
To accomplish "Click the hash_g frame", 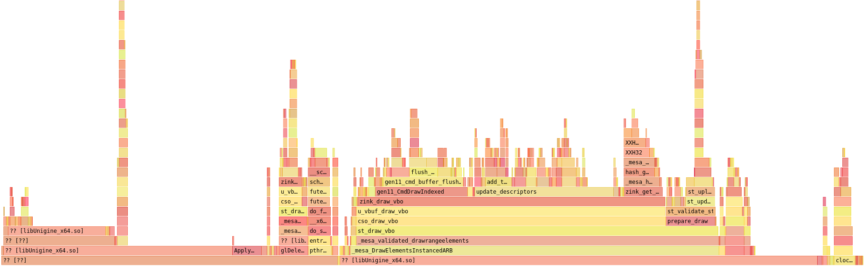I will [639, 172].
